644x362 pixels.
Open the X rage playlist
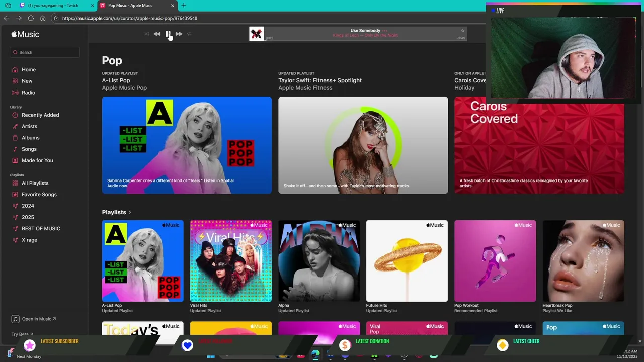point(29,240)
